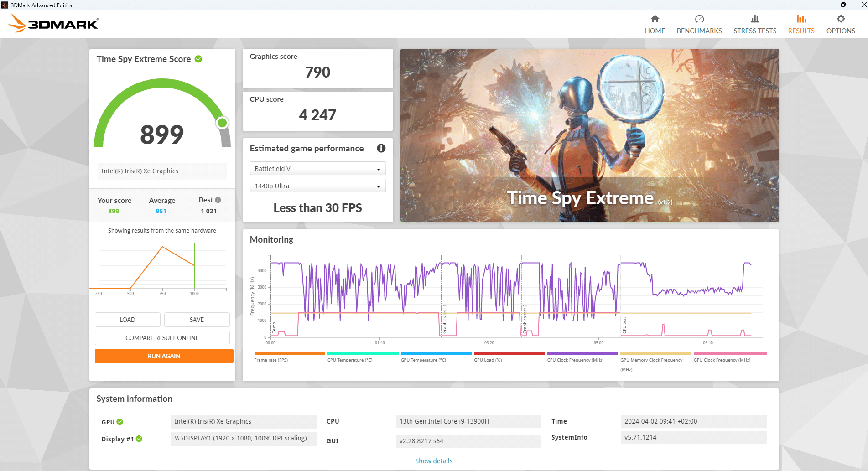This screenshot has height=471, width=868.
Task: Click the average score value 951
Action: 161,211
